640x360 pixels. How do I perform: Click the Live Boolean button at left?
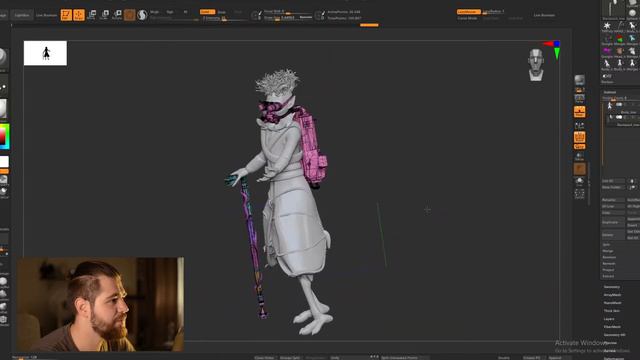coord(47,15)
